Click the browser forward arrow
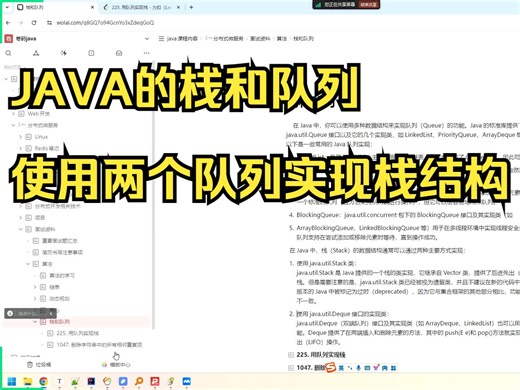The height and width of the screenshot is (390, 520). 21,23
